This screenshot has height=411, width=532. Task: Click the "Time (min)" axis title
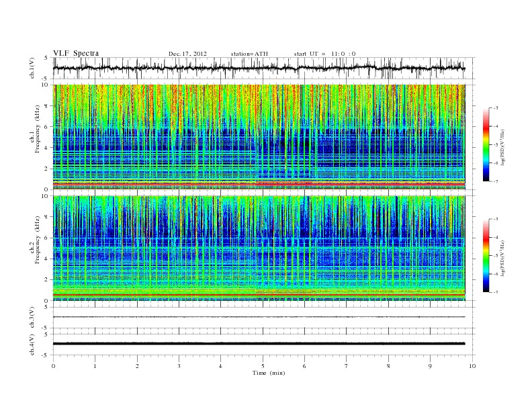click(269, 373)
